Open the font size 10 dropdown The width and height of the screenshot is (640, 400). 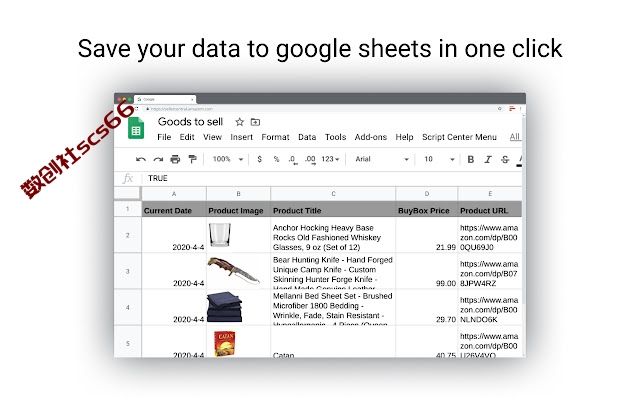click(x=439, y=159)
